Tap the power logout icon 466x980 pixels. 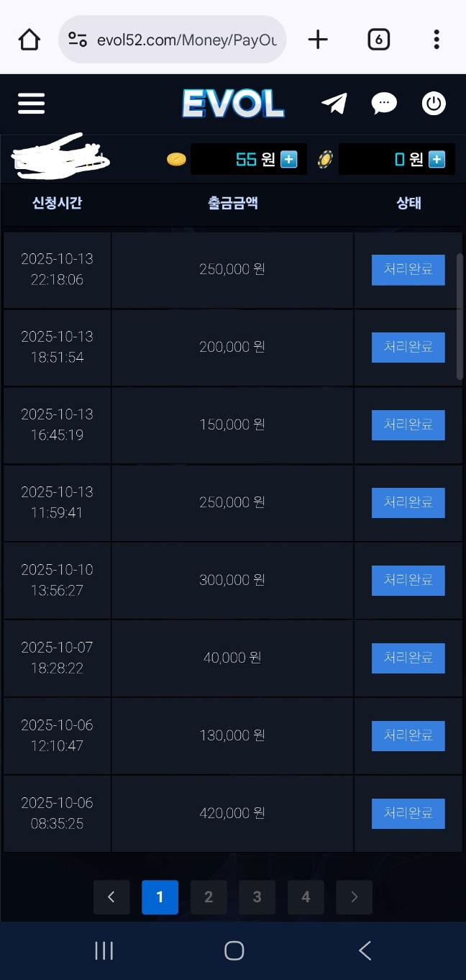click(x=434, y=104)
